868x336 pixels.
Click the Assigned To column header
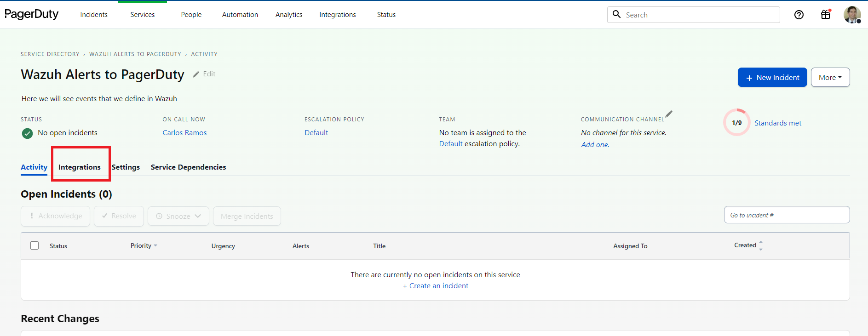[x=630, y=246]
